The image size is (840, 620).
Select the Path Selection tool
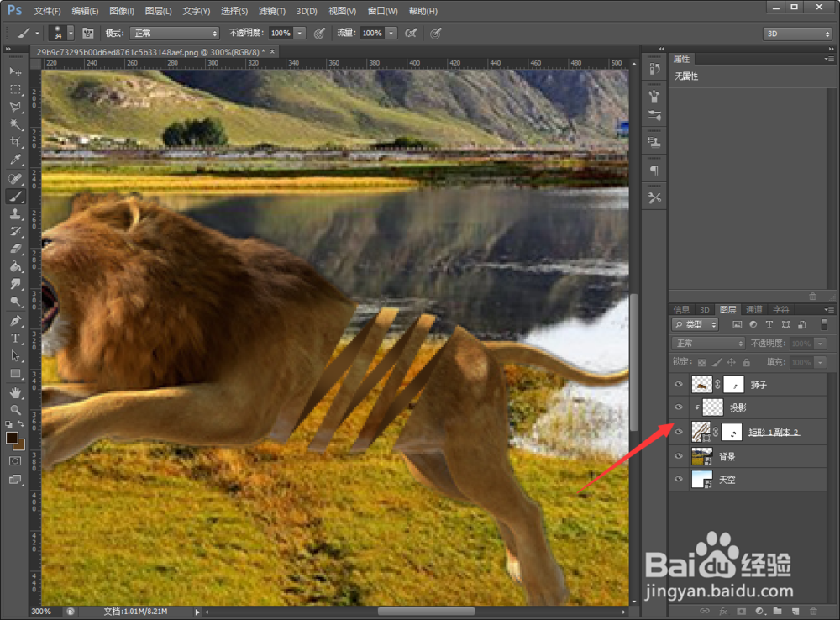(15, 356)
